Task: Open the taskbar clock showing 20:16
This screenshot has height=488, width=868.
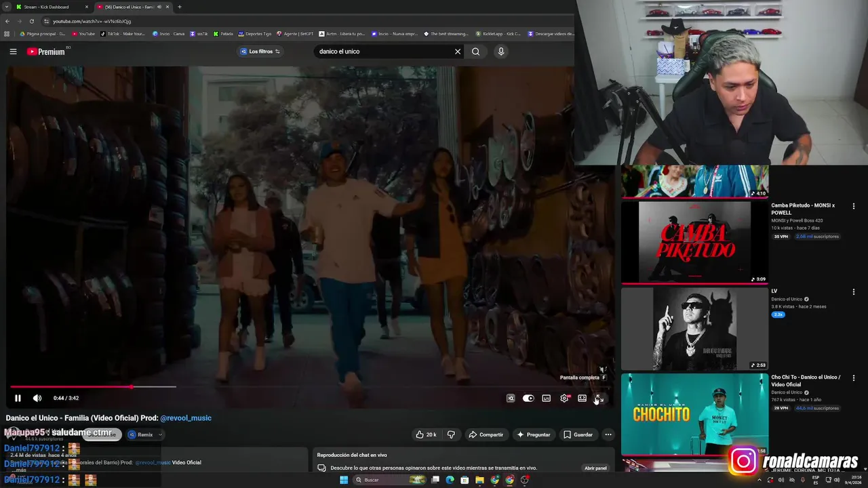Action: (854, 480)
